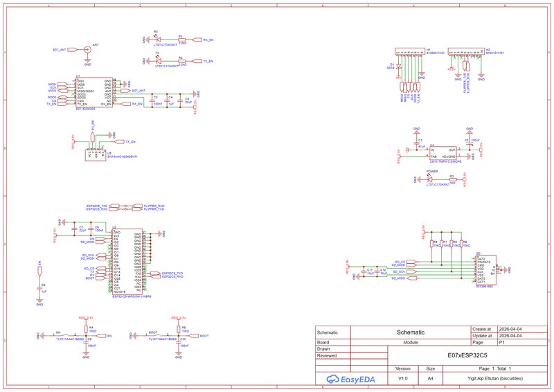Select the RX LED diode symbol
This screenshot has width=554, height=392.
(158, 40)
